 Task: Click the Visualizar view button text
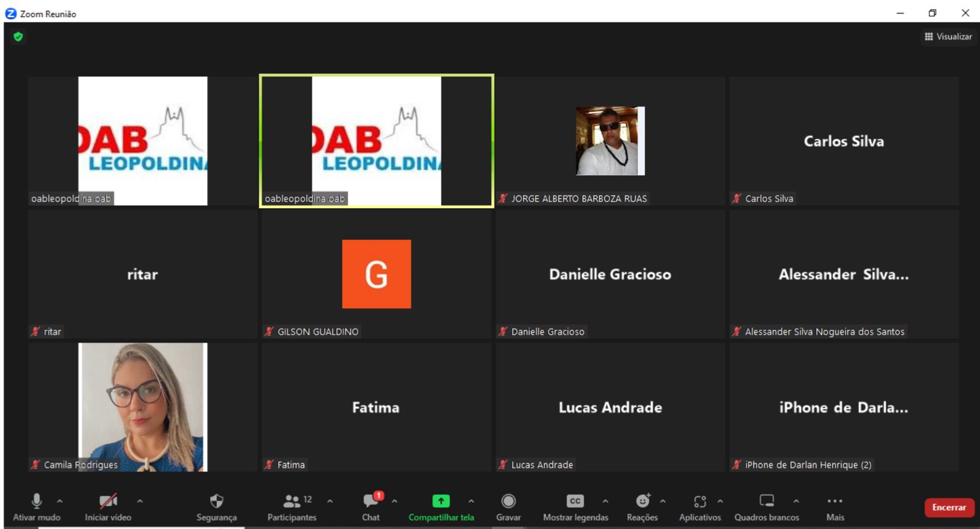[954, 37]
